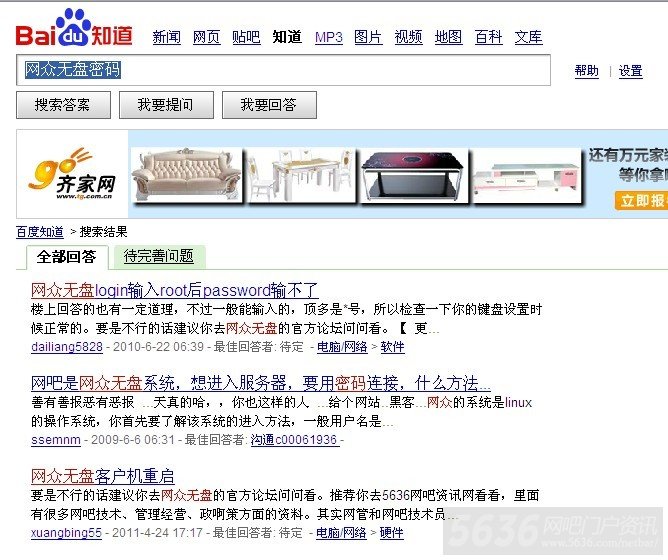
Task: Click the white sofa ad thumbnail
Action: coord(187,176)
